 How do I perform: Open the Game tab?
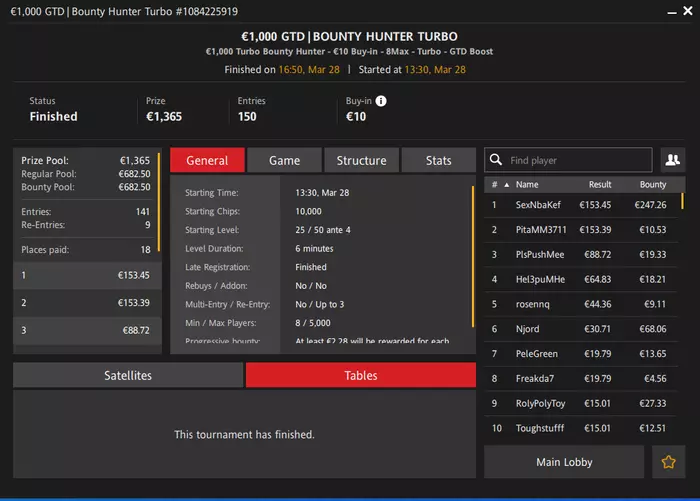(284, 160)
